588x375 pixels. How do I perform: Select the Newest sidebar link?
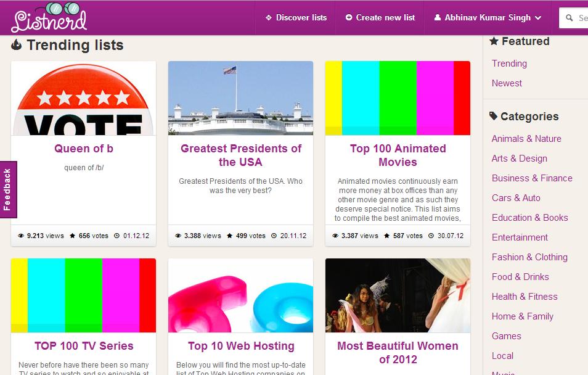click(507, 83)
